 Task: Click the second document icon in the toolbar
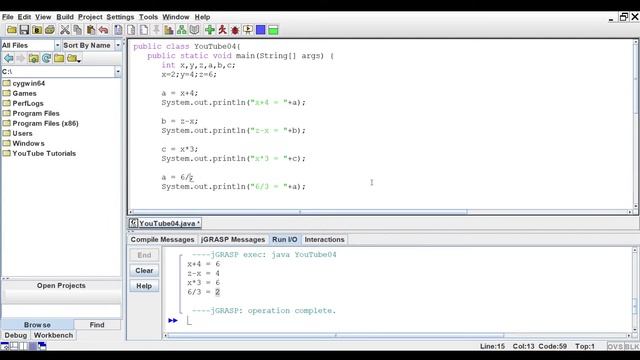pos(131,30)
